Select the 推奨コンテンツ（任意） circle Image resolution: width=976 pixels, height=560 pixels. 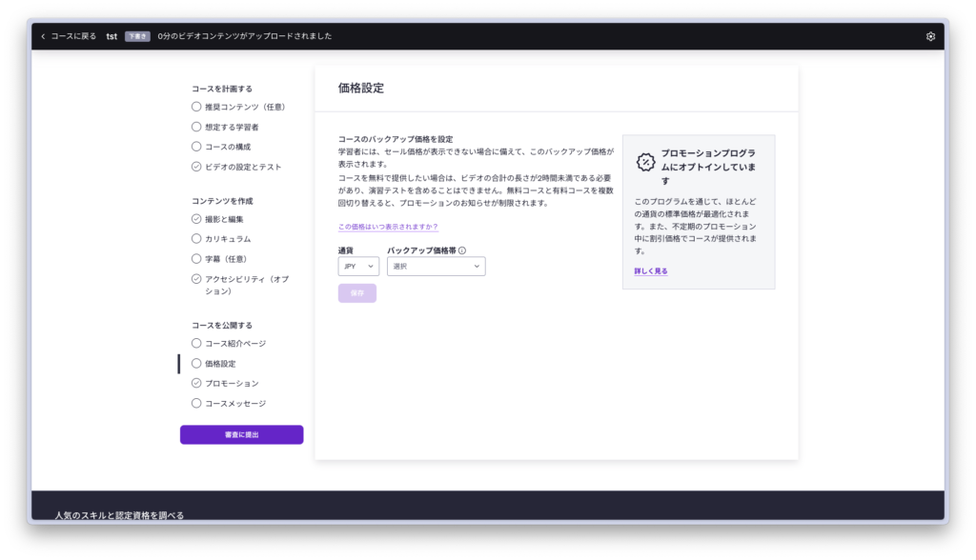[196, 107]
